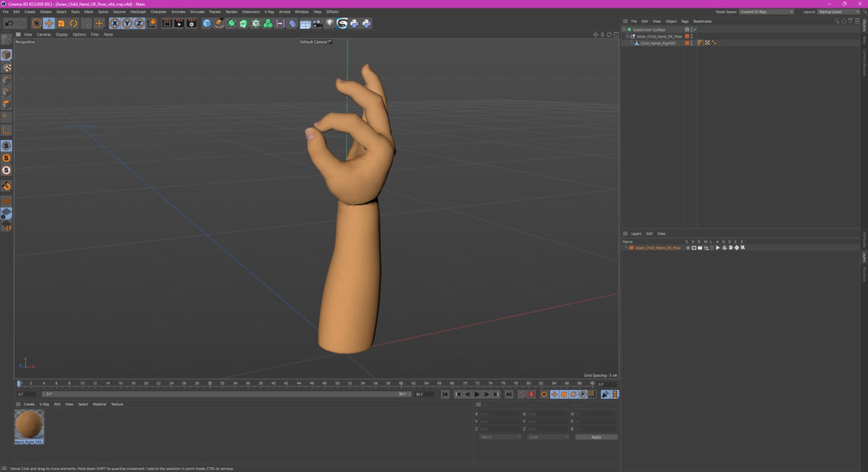Click frame 50 on the timeline ruler
The height and width of the screenshot is (472, 868).
[x=337, y=383]
